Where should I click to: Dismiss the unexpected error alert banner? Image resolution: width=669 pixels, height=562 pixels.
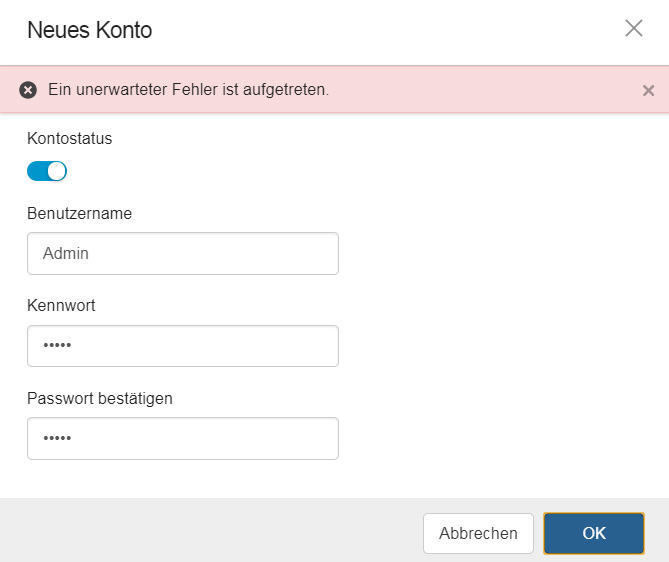coord(648,90)
